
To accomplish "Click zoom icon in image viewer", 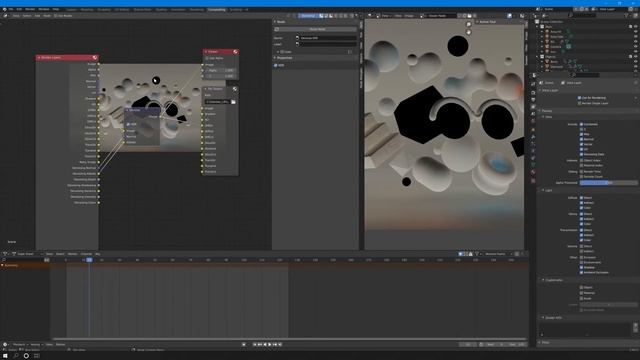I will [469, 24].
